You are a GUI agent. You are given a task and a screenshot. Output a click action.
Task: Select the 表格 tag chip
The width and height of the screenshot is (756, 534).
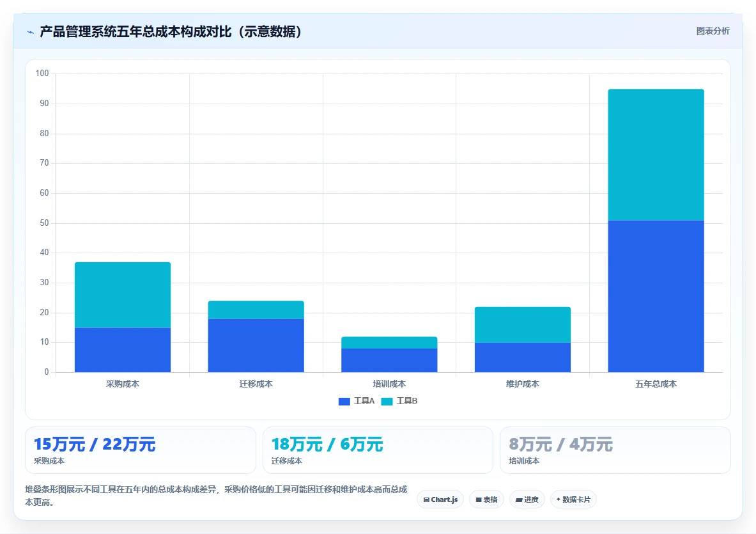[x=486, y=499]
